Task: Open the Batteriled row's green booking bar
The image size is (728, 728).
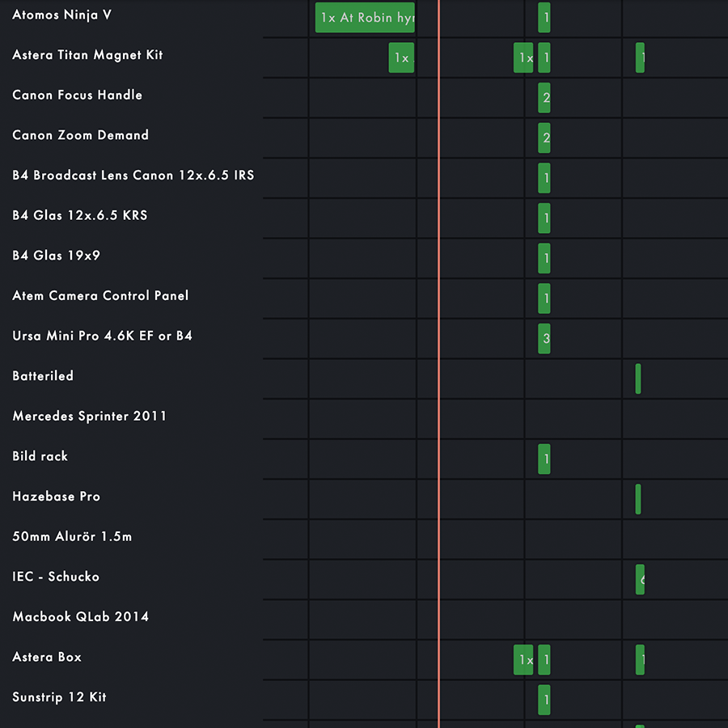Action: coord(638,379)
